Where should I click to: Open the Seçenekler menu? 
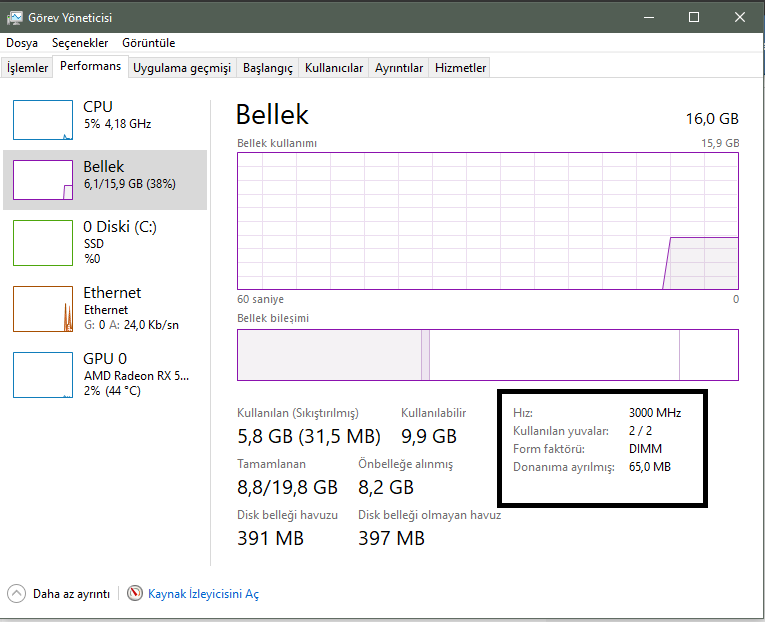pyautogui.click(x=80, y=43)
